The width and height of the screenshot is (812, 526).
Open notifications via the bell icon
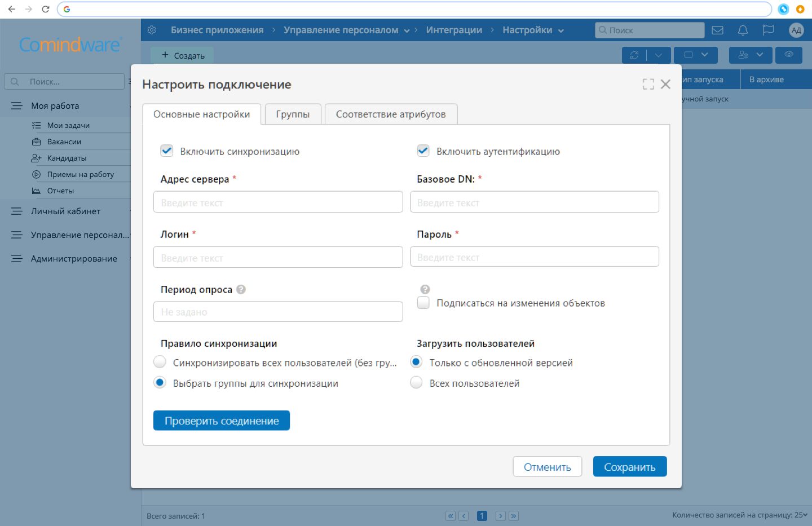[743, 30]
